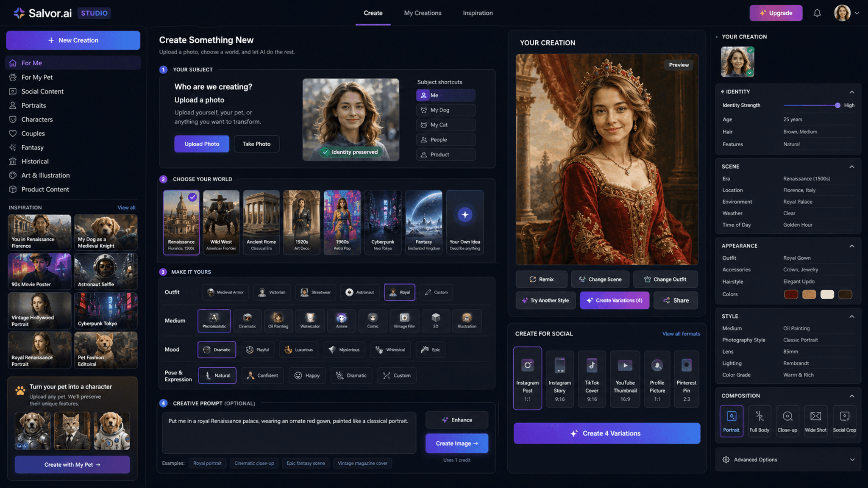This screenshot has height=488, width=868.
Task: Collapse the Composition section
Action: pos(852,396)
